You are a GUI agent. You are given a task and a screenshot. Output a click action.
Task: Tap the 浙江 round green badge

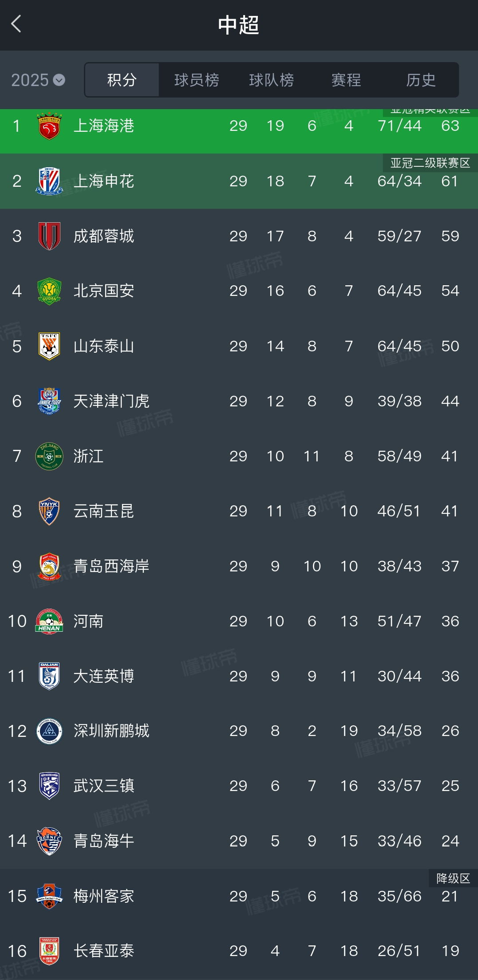coord(49,456)
